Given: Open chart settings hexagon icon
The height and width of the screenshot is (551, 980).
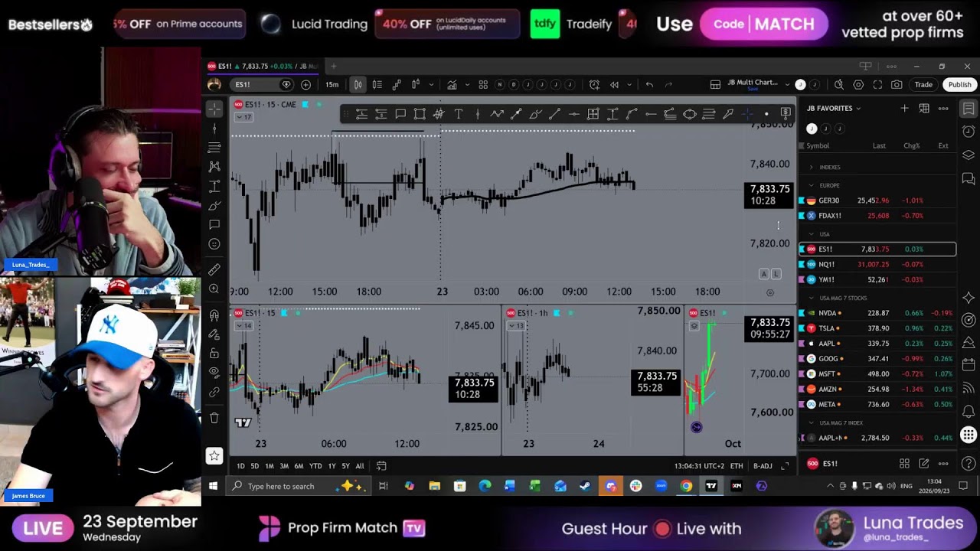Looking at the screenshot, I should [858, 84].
